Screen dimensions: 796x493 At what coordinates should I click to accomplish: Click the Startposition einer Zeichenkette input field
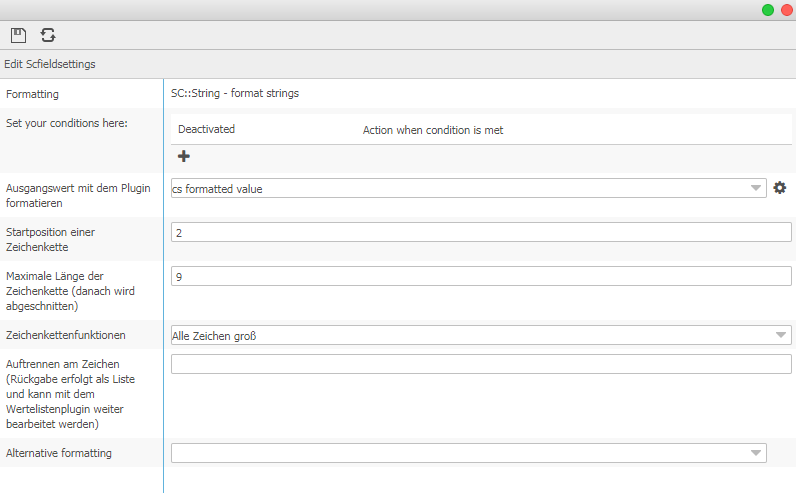(480, 232)
